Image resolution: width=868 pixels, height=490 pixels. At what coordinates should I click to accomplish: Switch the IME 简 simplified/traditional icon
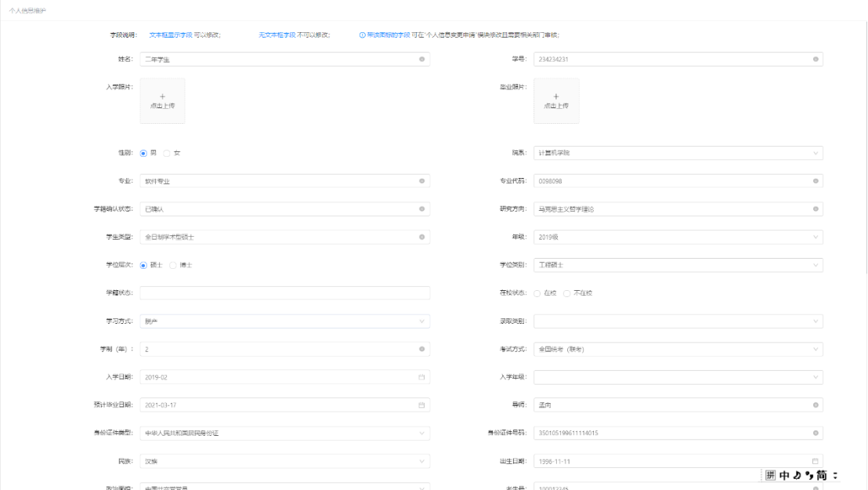822,475
